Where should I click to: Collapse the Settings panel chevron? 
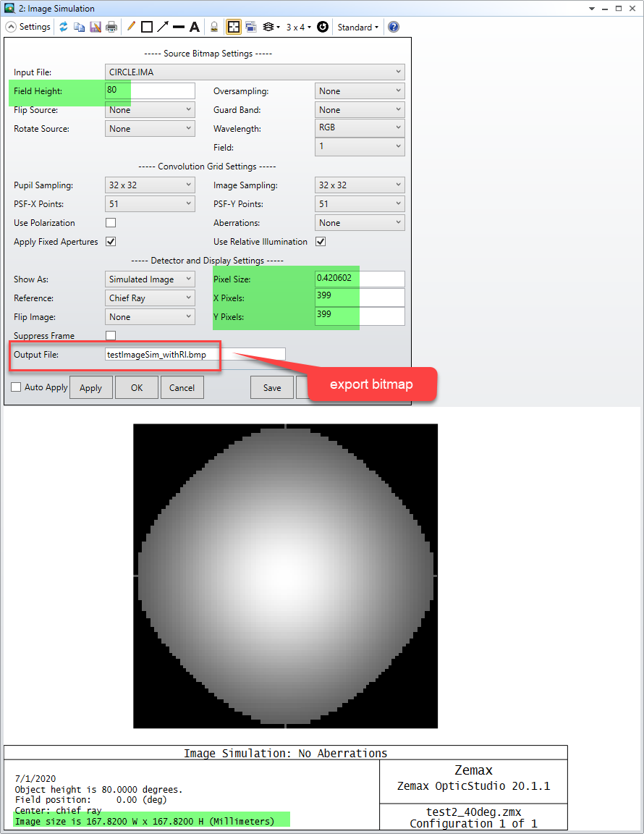point(11,27)
